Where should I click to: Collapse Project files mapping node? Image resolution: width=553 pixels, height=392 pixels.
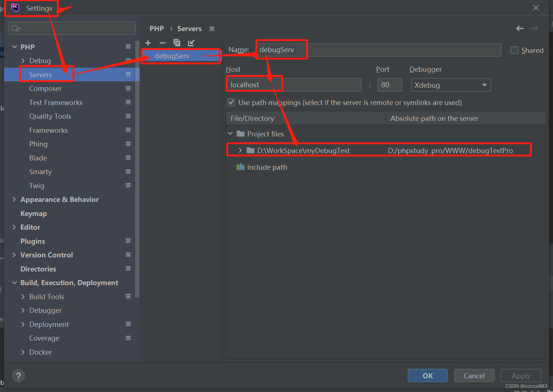pyautogui.click(x=230, y=134)
